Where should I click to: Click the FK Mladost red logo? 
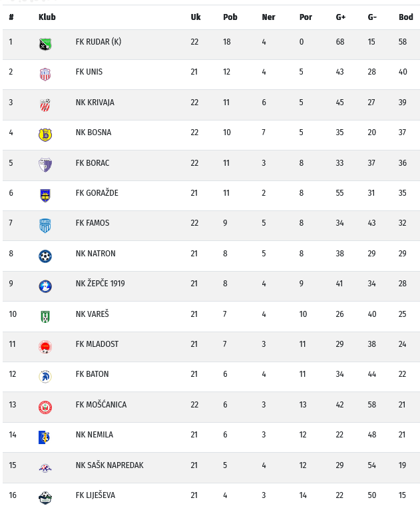(45, 347)
